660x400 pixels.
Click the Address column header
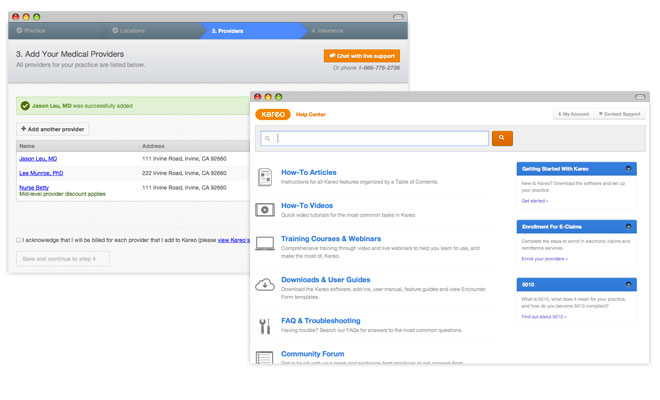(153, 146)
